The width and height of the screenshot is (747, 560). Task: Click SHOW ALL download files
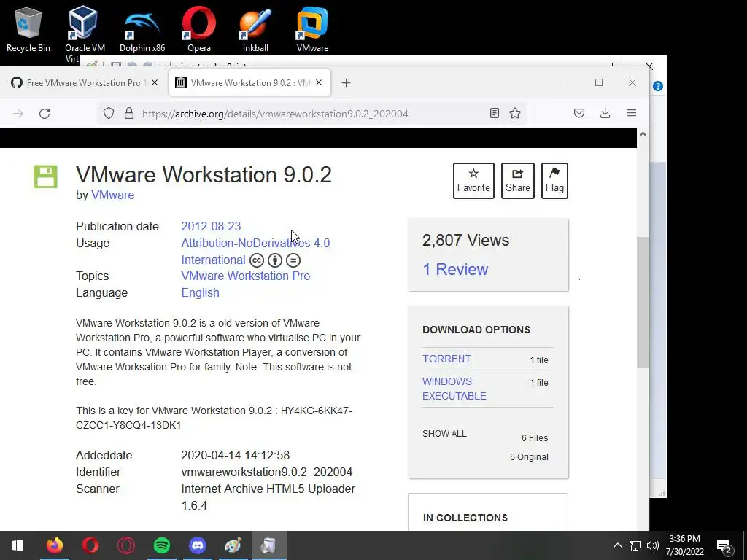coord(444,433)
